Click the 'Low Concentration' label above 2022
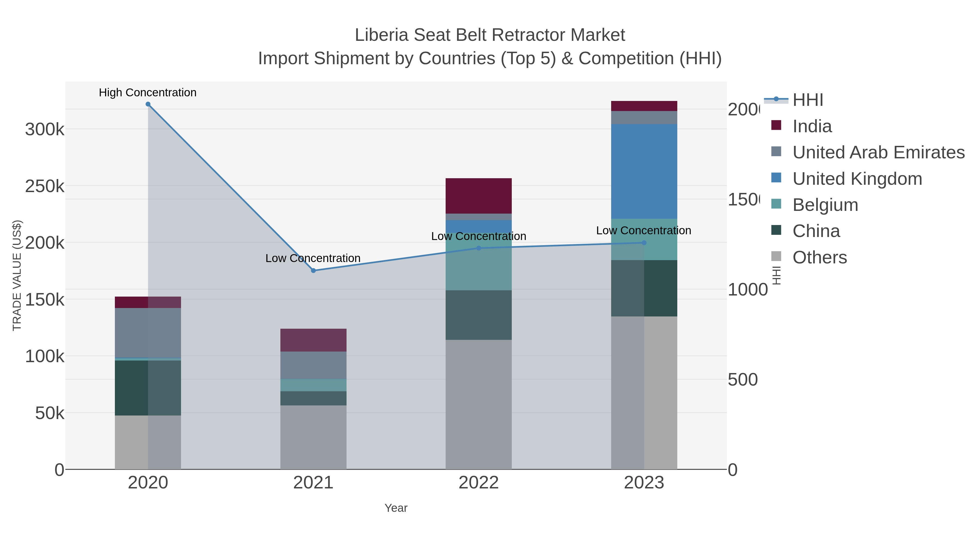The width and height of the screenshot is (980, 551). click(x=479, y=236)
